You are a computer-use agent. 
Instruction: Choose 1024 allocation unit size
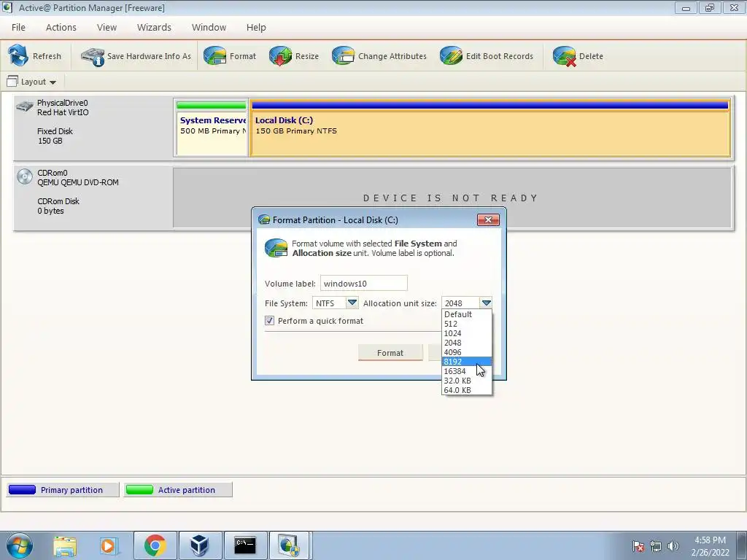pos(466,333)
